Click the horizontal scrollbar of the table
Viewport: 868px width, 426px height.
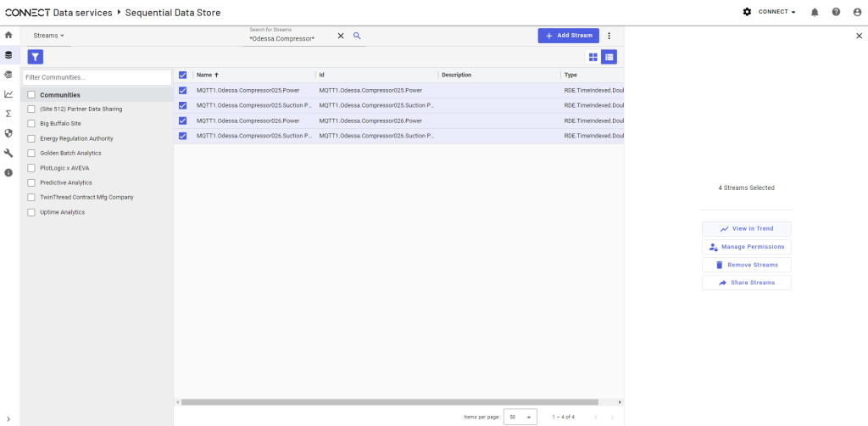click(390, 402)
